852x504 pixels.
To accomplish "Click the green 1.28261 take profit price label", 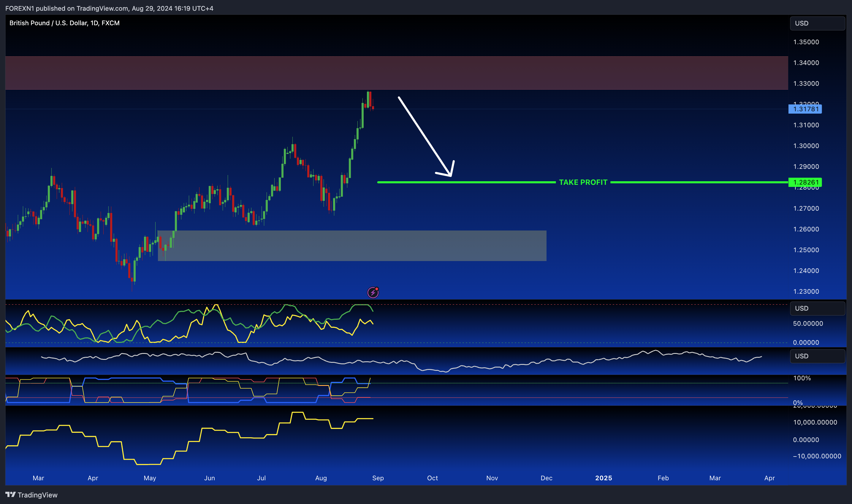I will 805,182.
